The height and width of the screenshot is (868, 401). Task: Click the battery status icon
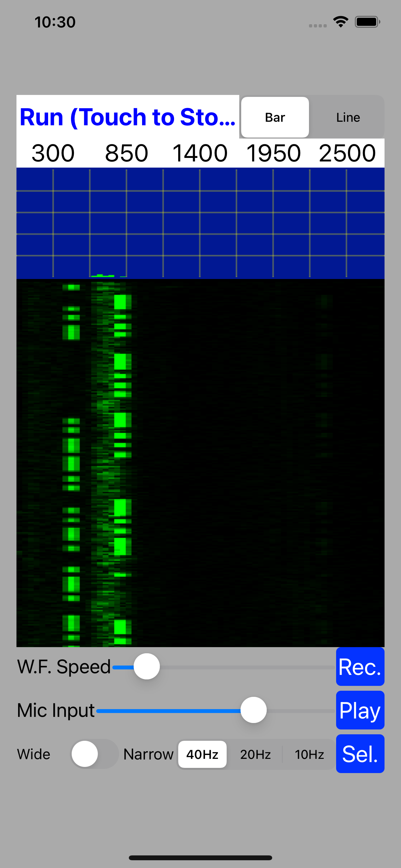pos(367,22)
